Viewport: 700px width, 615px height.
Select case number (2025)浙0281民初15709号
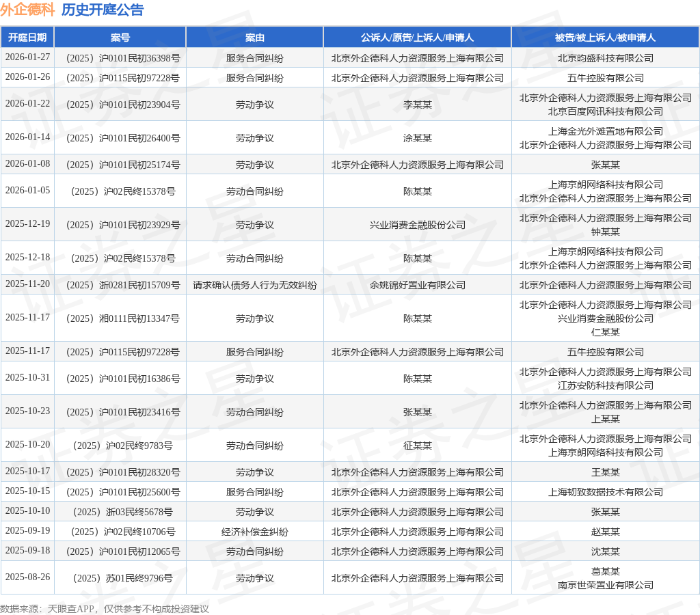(x=123, y=285)
